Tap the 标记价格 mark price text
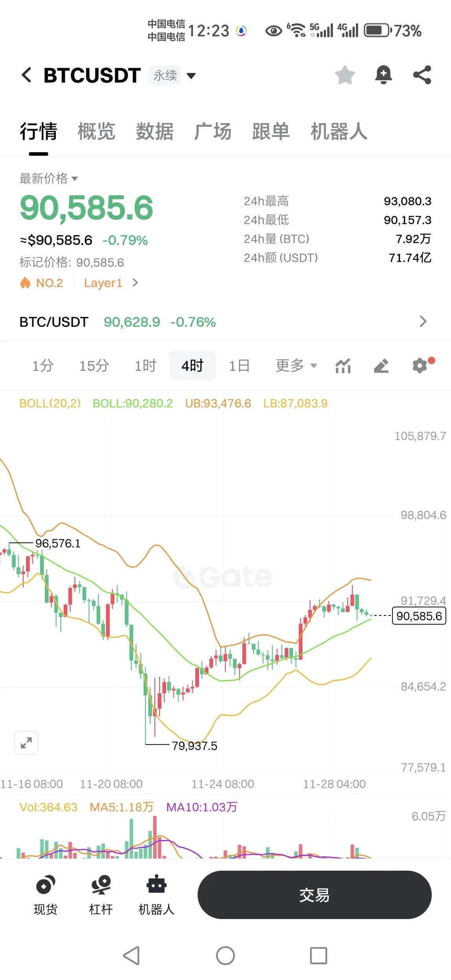The image size is (451, 980). 72,262
